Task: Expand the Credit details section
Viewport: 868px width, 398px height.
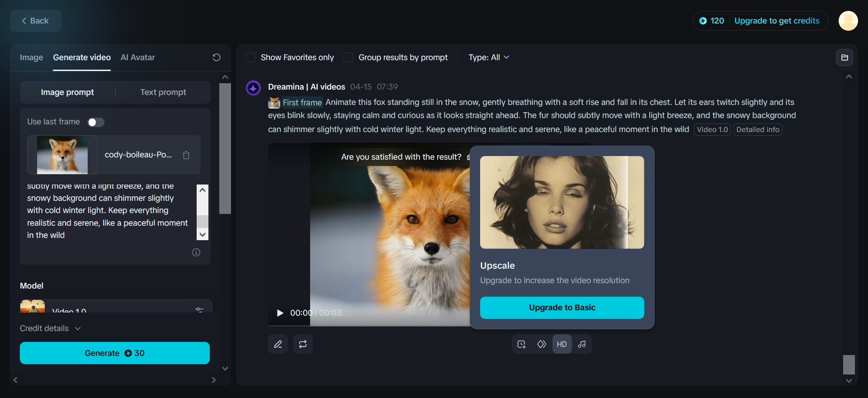Action: point(50,328)
